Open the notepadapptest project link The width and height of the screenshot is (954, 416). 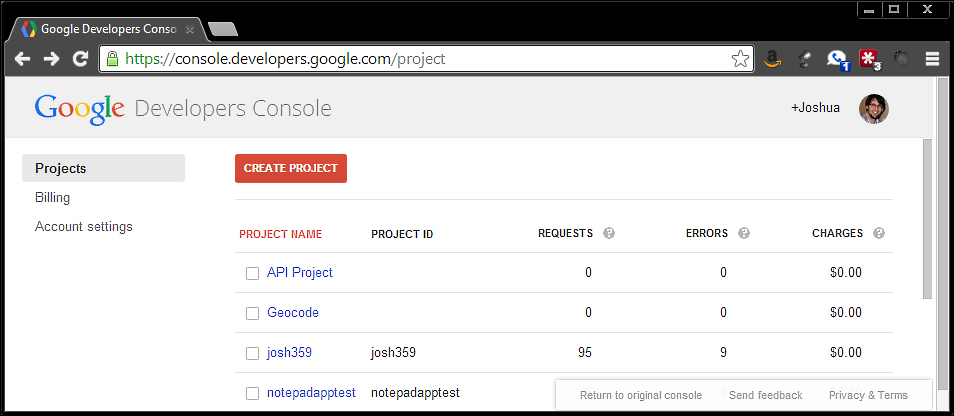tap(311, 393)
